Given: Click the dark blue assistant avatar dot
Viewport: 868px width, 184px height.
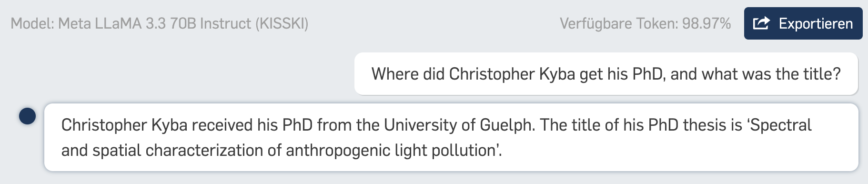Looking at the screenshot, I should (x=28, y=116).
